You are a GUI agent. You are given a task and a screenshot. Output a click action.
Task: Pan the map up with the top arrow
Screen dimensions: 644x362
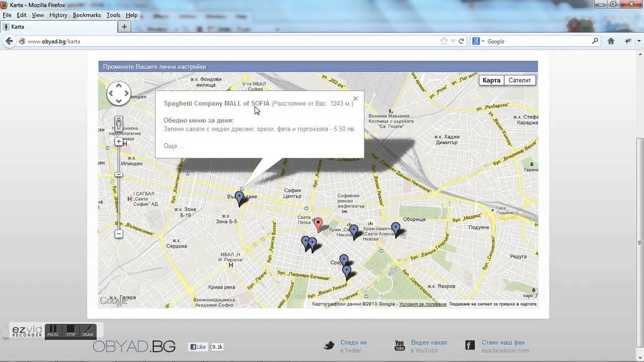(119, 86)
